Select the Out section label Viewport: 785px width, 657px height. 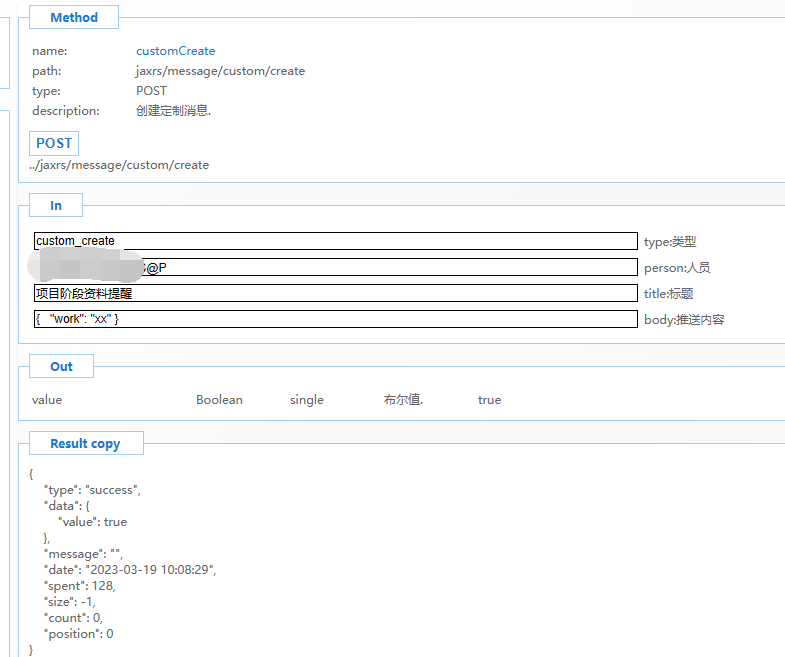[x=61, y=366]
